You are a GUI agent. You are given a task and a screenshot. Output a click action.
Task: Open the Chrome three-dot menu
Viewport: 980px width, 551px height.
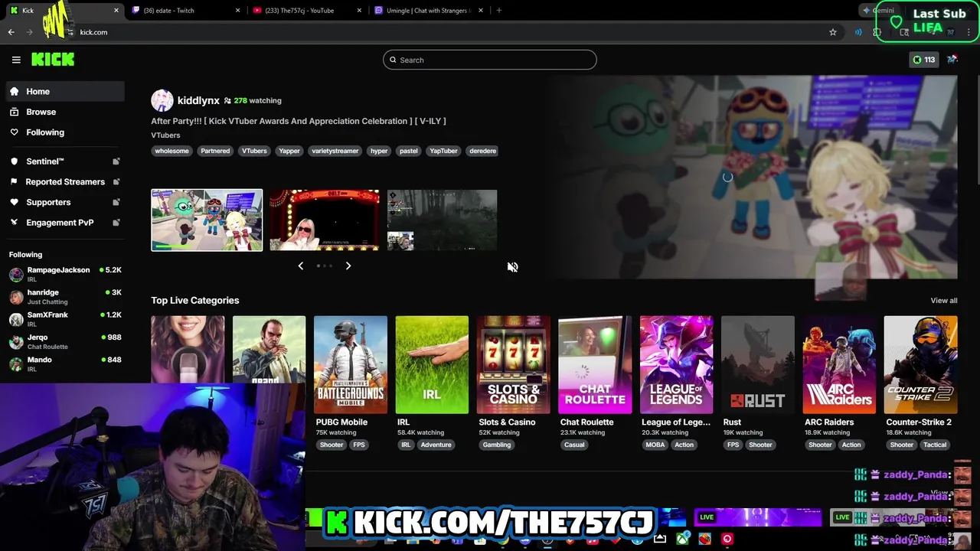(969, 32)
